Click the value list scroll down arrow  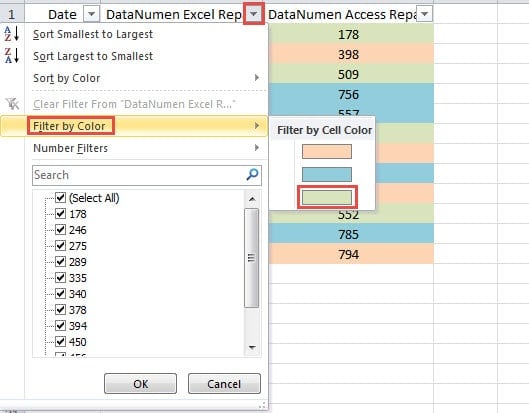point(252,347)
